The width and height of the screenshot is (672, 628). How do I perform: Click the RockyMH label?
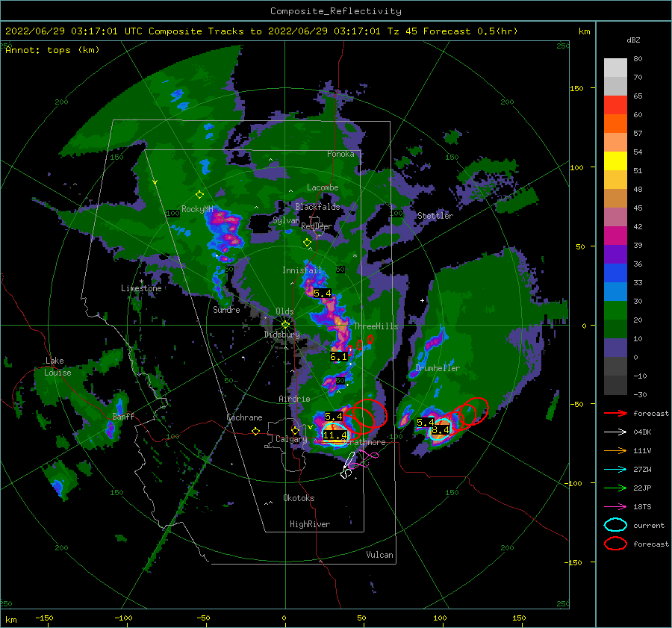coord(197,209)
